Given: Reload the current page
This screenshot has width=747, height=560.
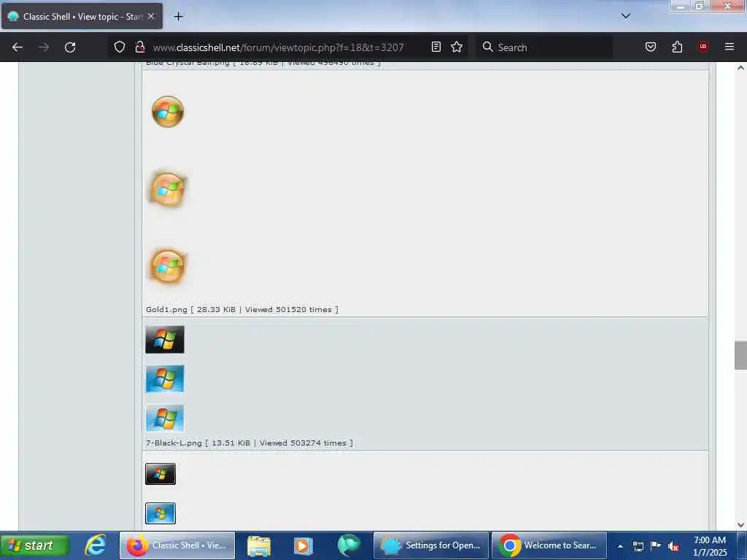Looking at the screenshot, I should point(70,47).
